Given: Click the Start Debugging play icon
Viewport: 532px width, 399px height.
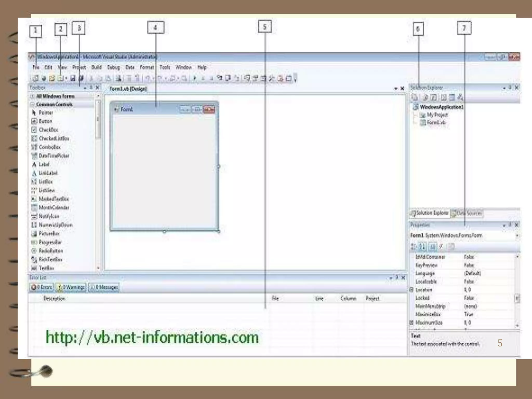Looking at the screenshot, I should (195, 78).
